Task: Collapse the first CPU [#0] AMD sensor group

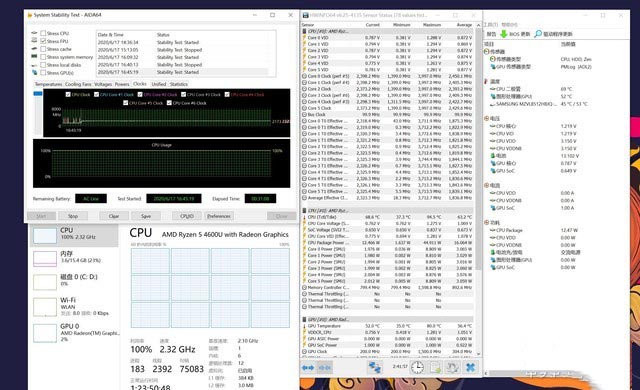Action: 304,31
